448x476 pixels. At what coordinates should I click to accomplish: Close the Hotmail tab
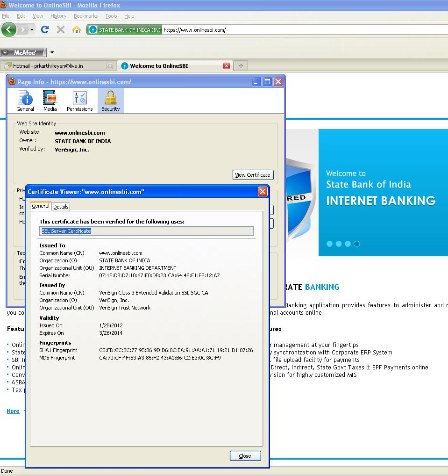tap(110, 66)
